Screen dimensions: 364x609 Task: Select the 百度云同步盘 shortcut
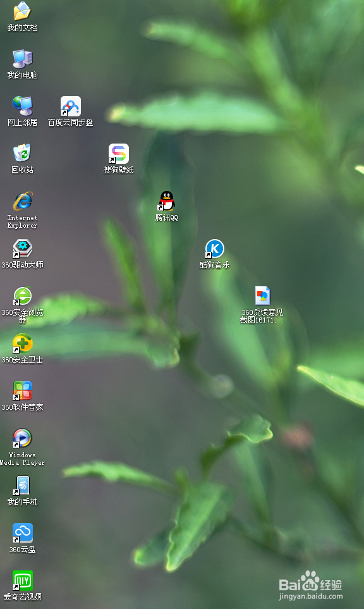tap(71, 106)
